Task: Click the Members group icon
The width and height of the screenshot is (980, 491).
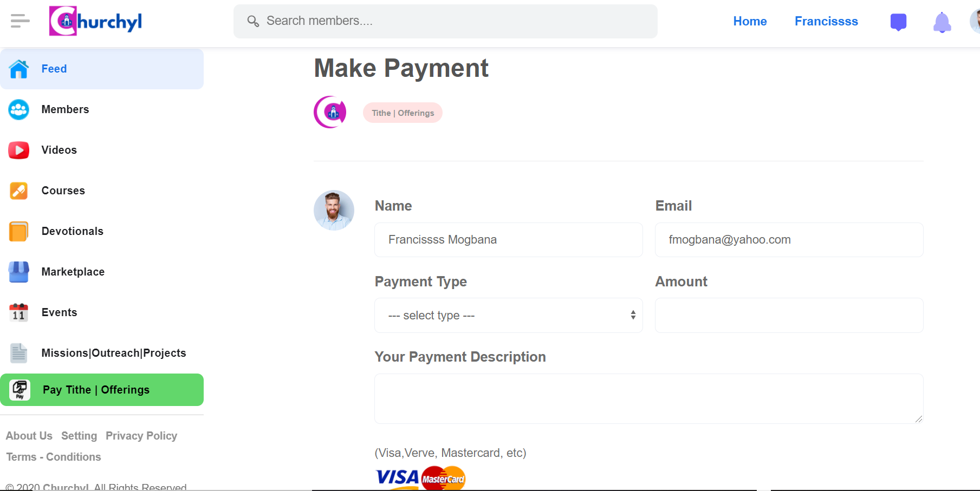Action: 19,109
